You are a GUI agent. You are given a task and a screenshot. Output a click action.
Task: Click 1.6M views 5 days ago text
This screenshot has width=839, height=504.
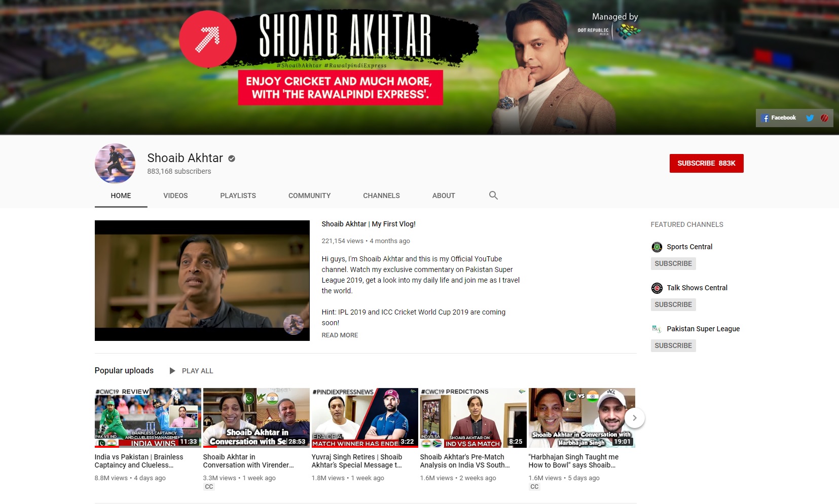point(564,478)
